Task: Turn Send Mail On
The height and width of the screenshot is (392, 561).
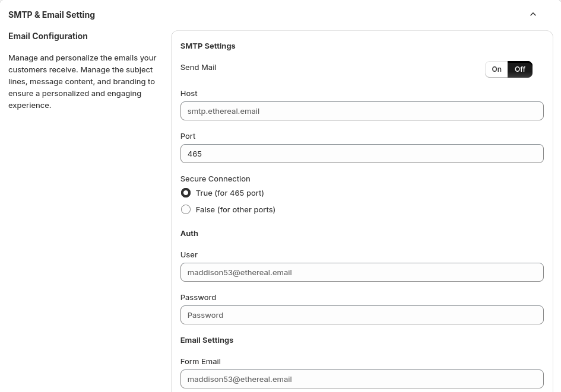Action: click(x=496, y=69)
